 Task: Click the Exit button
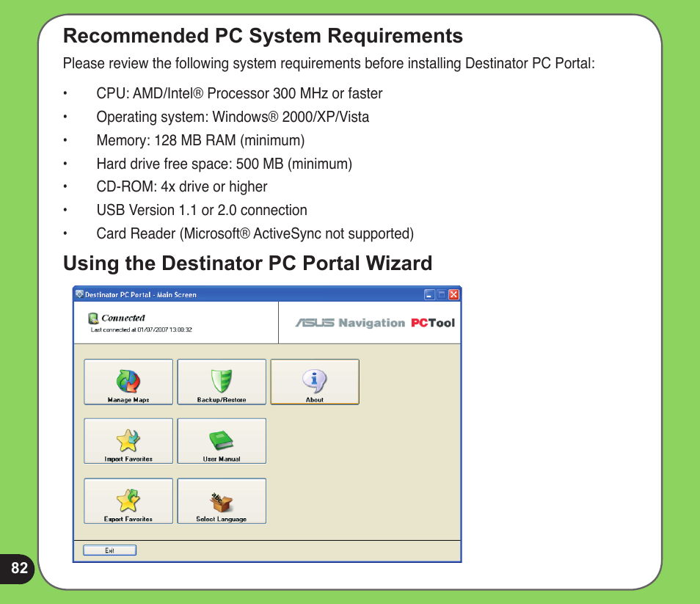[x=109, y=550]
